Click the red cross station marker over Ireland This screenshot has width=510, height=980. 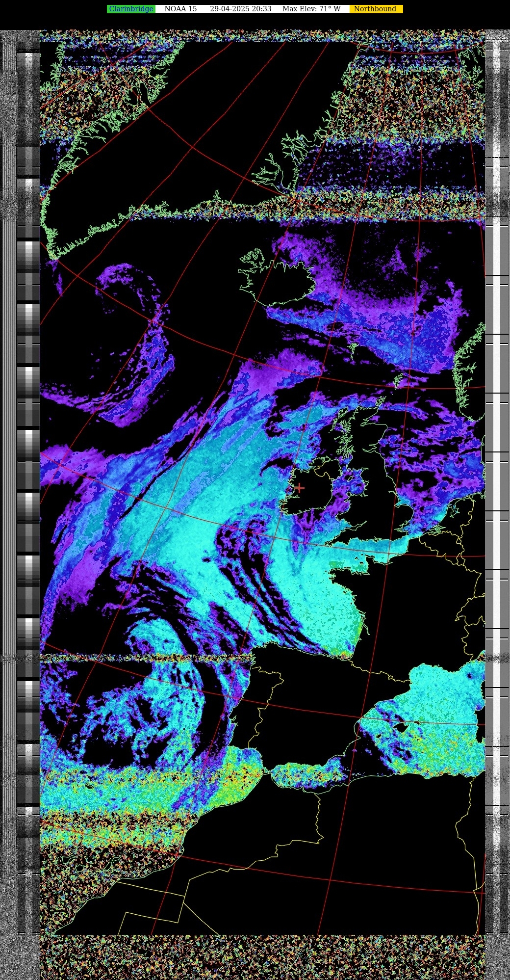[x=299, y=488]
